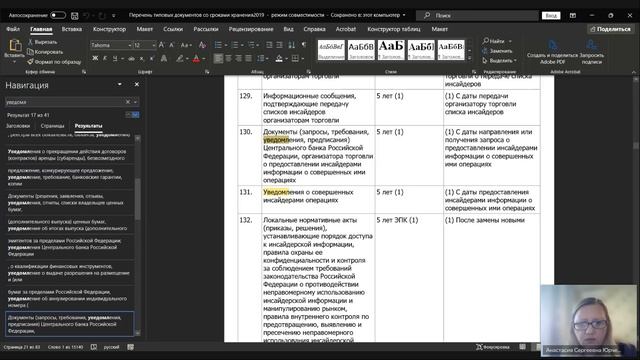
Task: Toggle paragraph marks display with the ¶ button
Action: [304, 45]
